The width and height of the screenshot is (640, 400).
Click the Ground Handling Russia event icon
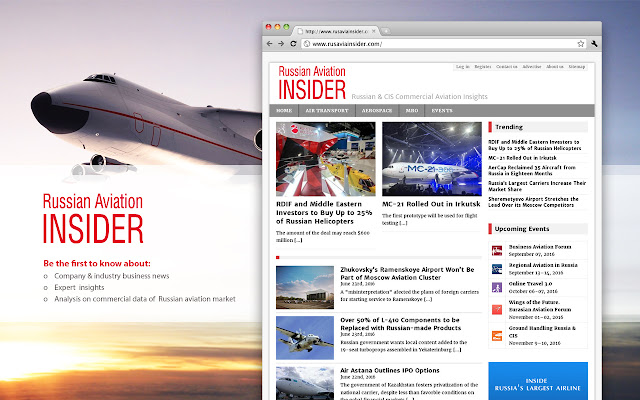coord(497,336)
